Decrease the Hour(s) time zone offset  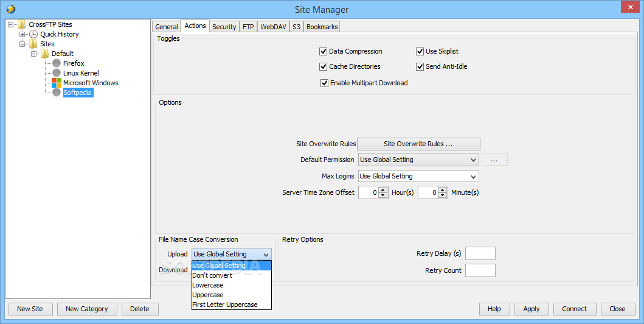383,195
